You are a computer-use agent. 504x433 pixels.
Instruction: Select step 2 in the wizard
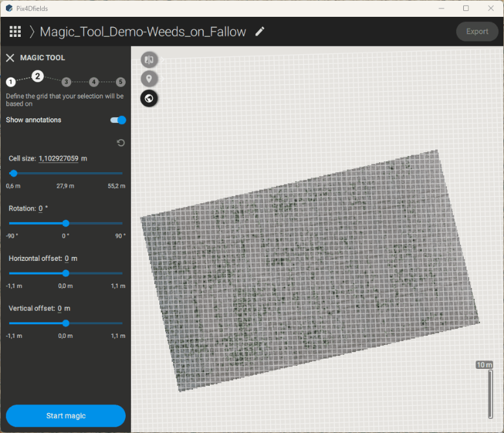(x=38, y=76)
